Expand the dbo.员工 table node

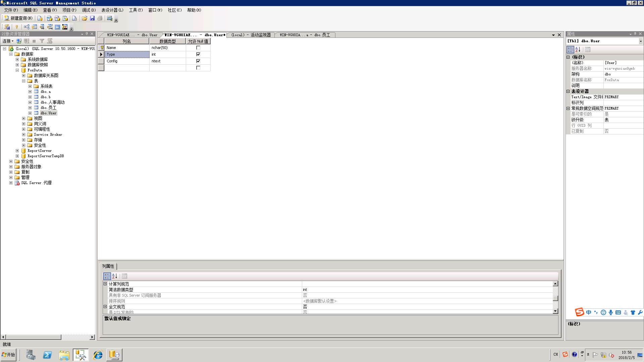(x=30, y=108)
